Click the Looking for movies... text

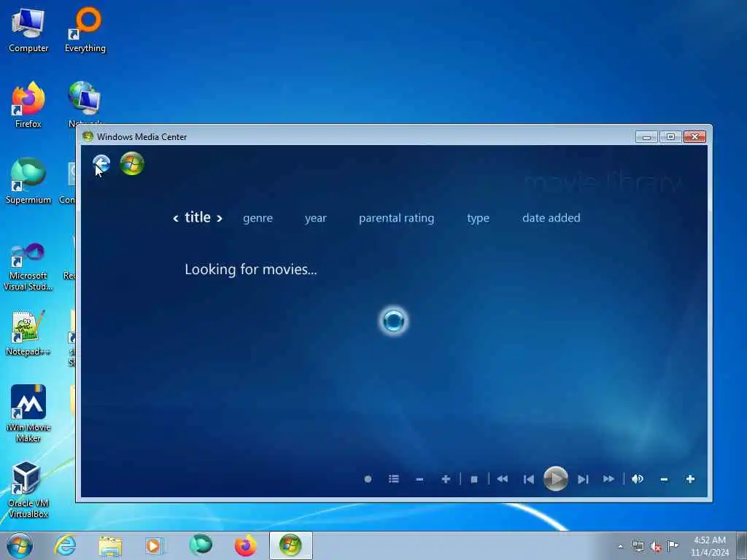click(251, 270)
